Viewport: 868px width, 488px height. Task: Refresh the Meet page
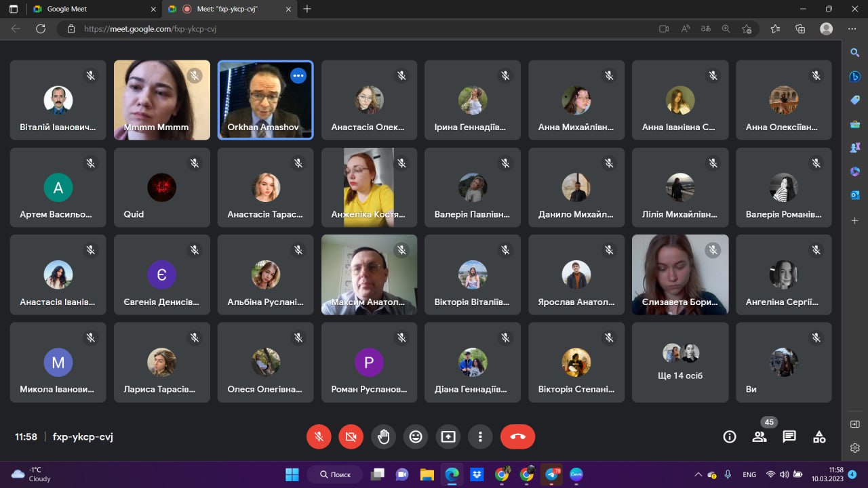click(41, 29)
